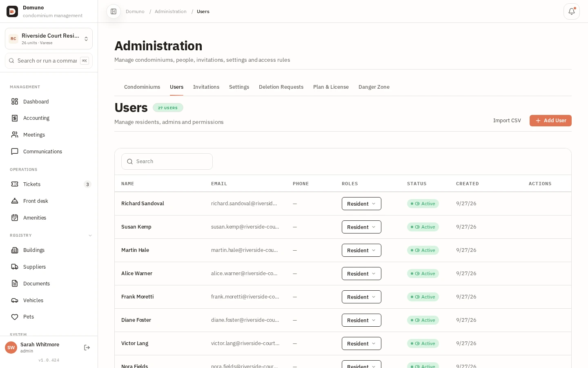Image resolution: width=588 pixels, height=368 pixels.
Task: Click the v1.0.424 version label
Action: 49,360
